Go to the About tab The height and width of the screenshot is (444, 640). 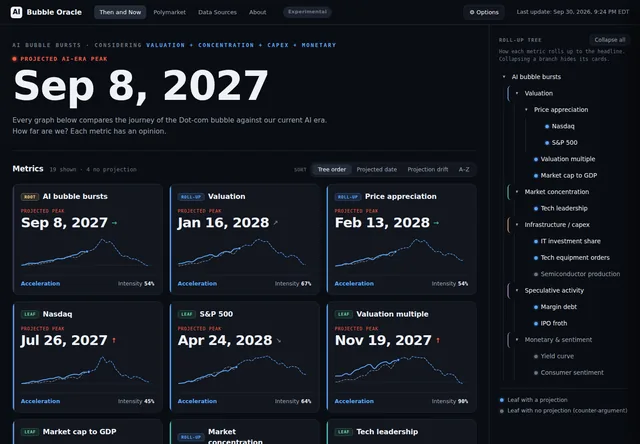pyautogui.click(x=258, y=12)
